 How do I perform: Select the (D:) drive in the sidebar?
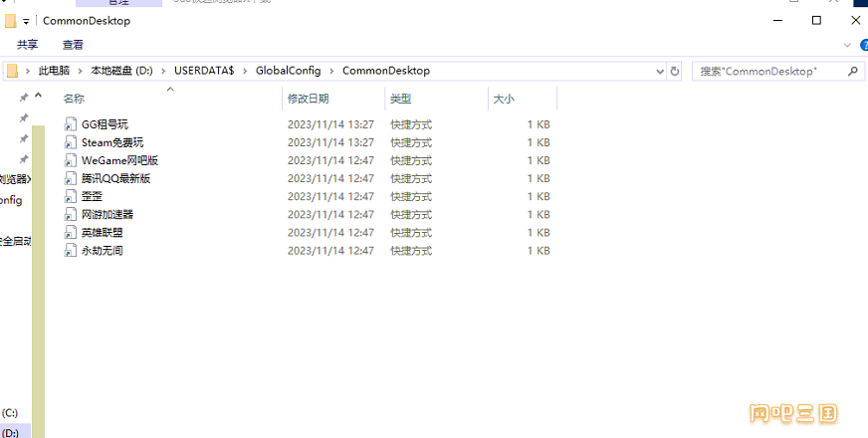[x=9, y=433]
